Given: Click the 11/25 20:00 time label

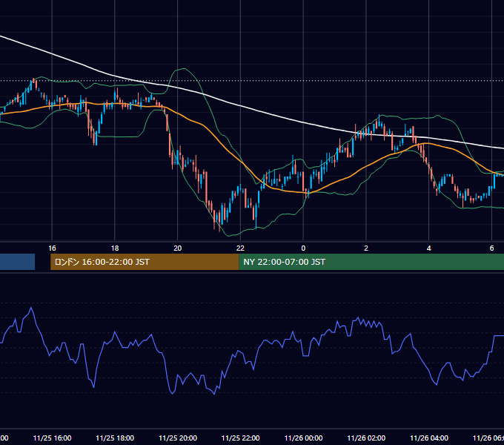Looking at the screenshot, I should (178, 438).
